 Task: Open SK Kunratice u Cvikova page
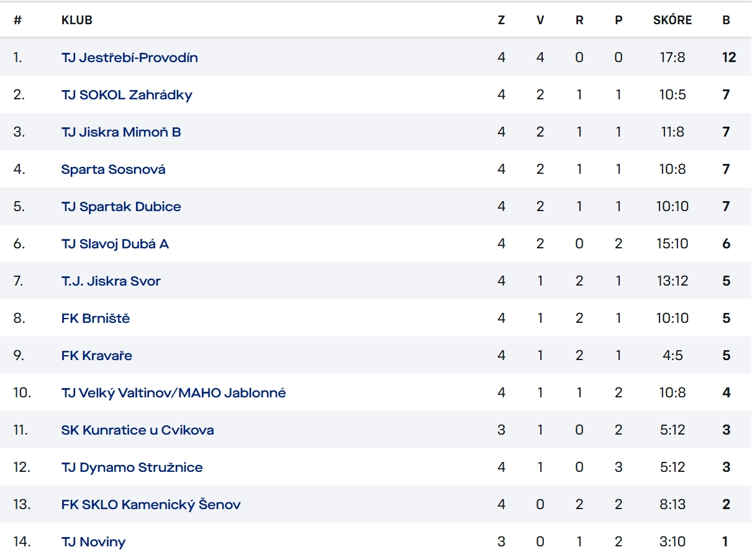(138, 430)
